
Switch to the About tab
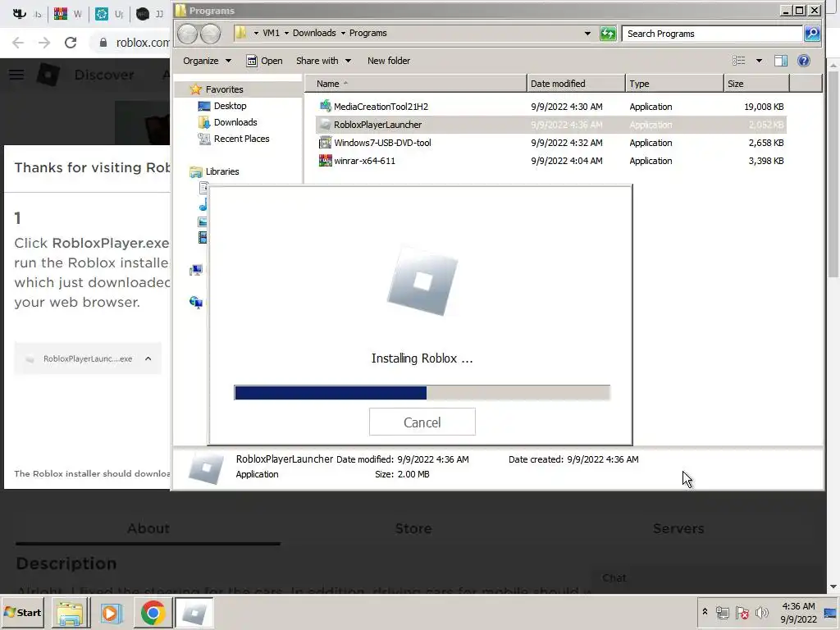click(148, 529)
